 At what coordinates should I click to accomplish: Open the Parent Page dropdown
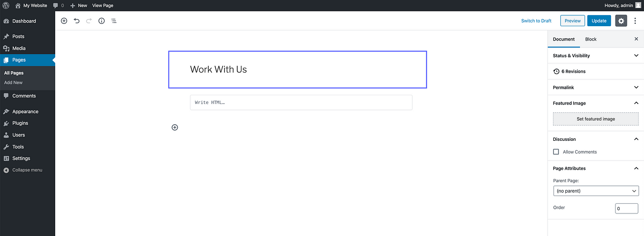click(x=596, y=191)
